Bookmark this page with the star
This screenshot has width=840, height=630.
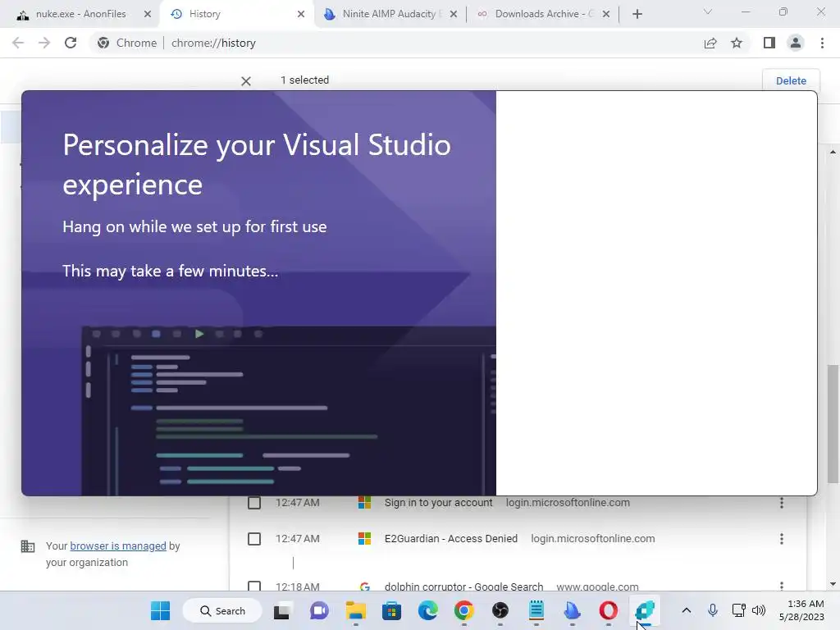[x=737, y=43]
